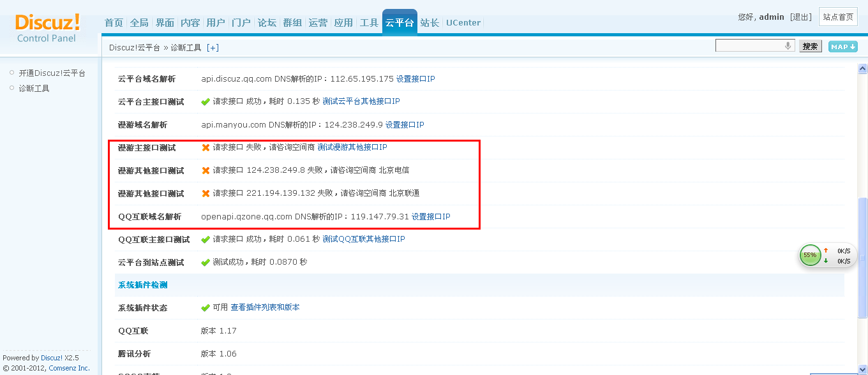This screenshot has height=375, width=868.
Task: Open the 站长 menu tab
Action: [x=430, y=22]
